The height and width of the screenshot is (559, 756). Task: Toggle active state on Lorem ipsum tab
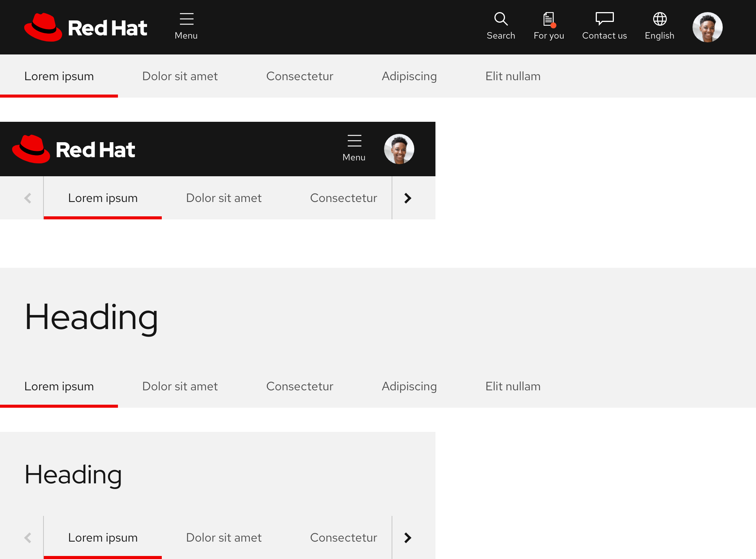click(x=59, y=75)
